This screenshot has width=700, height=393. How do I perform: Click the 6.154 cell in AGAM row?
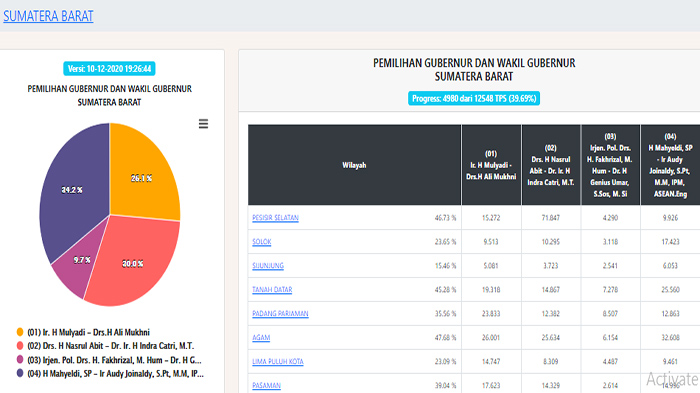coord(610,338)
